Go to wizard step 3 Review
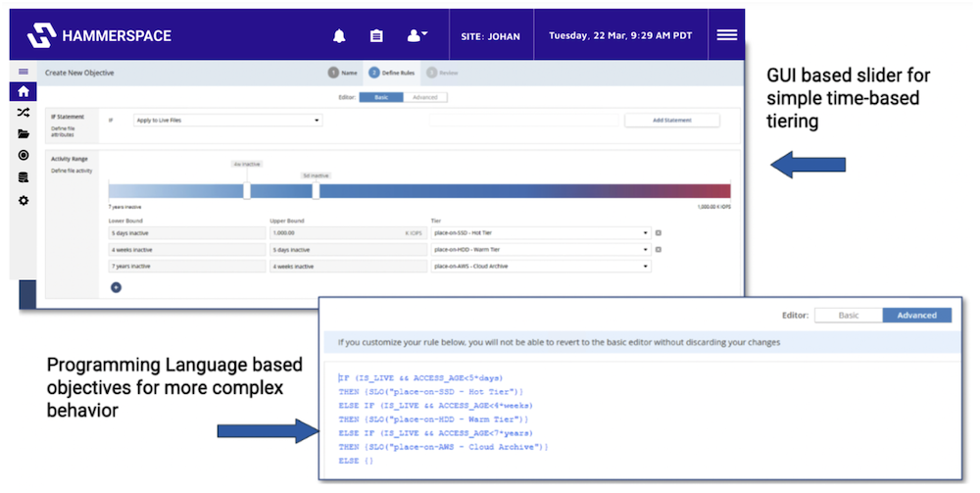Viewport: 980px width, 493px height. [442, 73]
